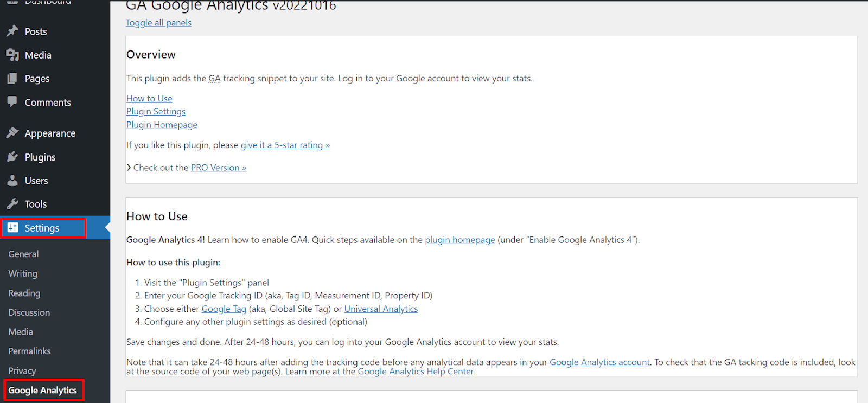The height and width of the screenshot is (403, 868).
Task: Collapse the How to Use panel heading
Action: [157, 216]
